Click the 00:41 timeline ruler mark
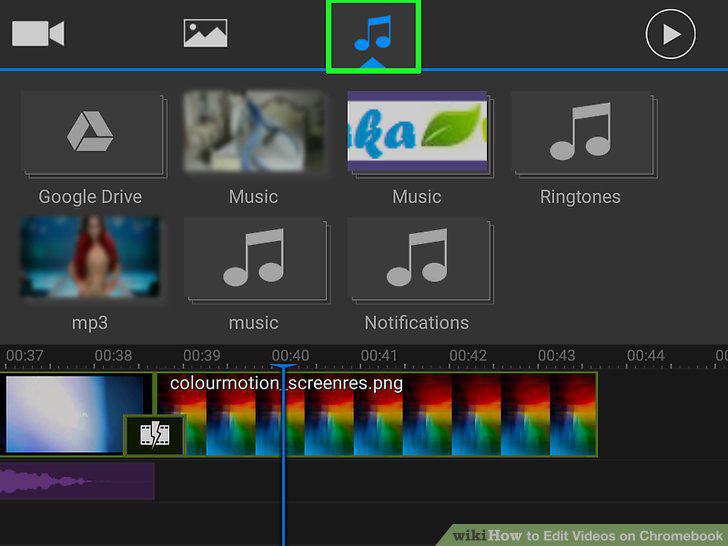This screenshot has height=546, width=728. 379,356
